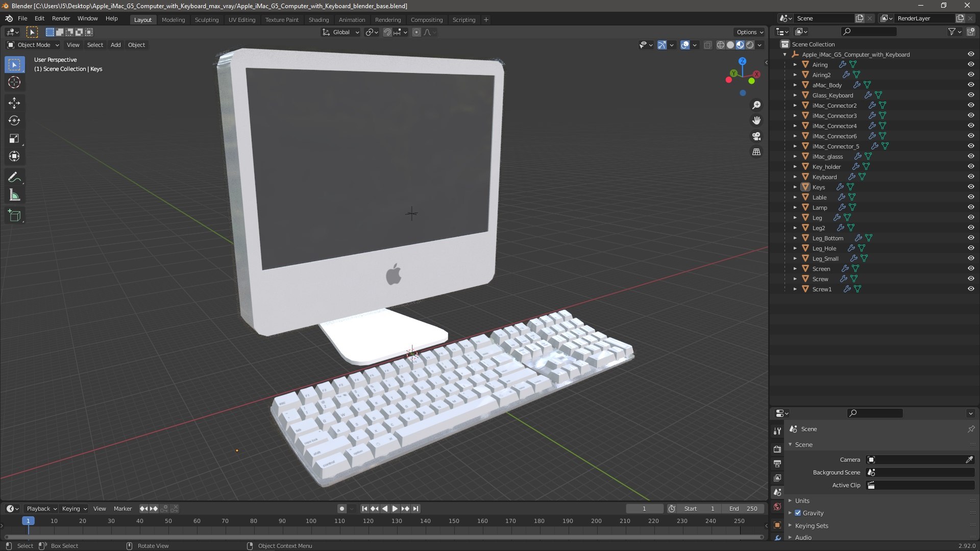Viewport: 980px width, 551px height.
Task: Open the Object properties tab
Action: [x=777, y=525]
